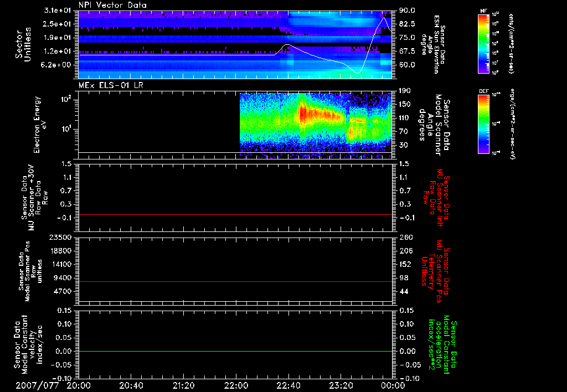The width and height of the screenshot is (567, 392).
Task: Click the 21:20 time axis label
Action: pos(184,385)
